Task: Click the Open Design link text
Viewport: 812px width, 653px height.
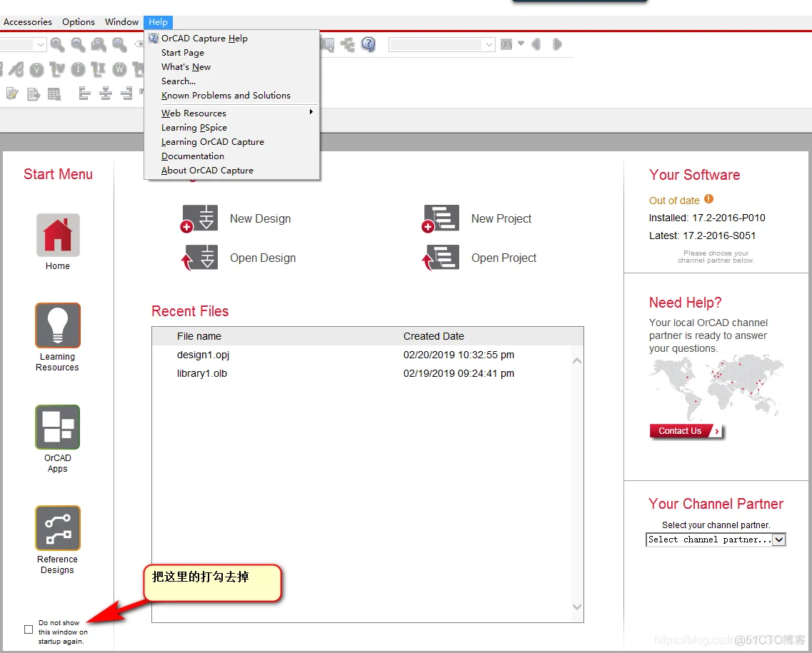Action: pos(263,258)
